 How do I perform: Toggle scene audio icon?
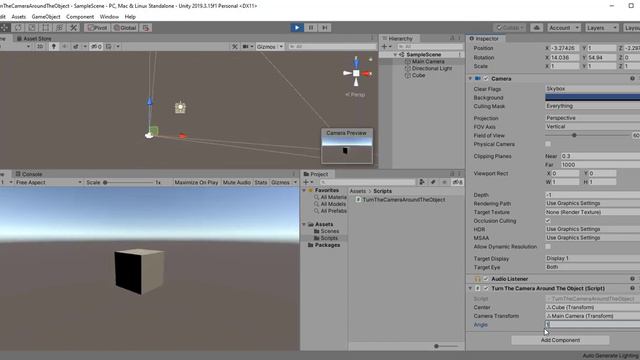tap(64, 47)
